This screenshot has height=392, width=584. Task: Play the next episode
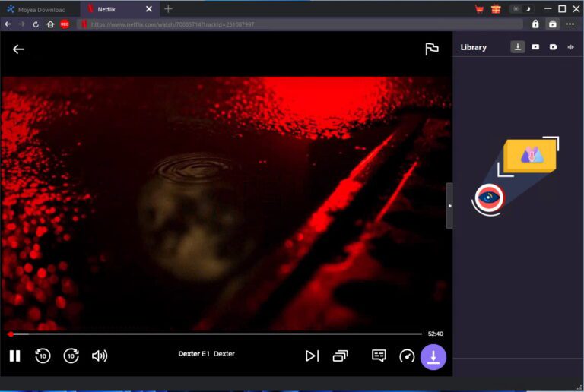[312, 356]
